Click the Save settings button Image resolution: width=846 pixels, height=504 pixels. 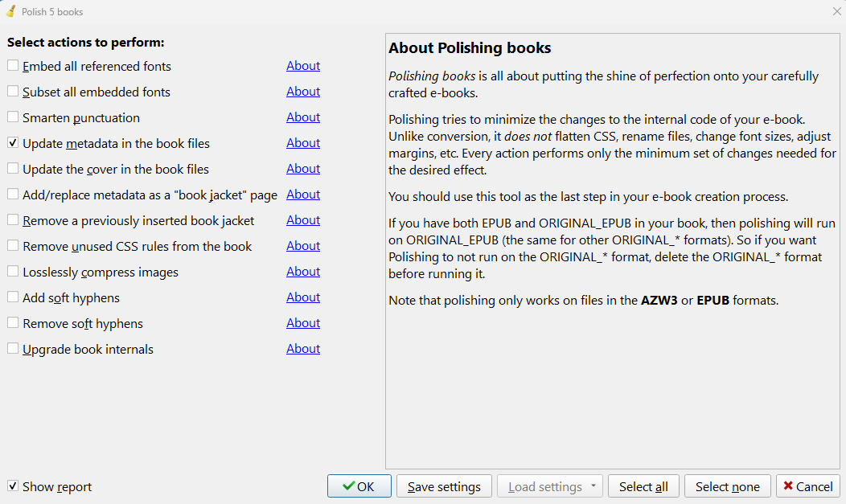(444, 486)
